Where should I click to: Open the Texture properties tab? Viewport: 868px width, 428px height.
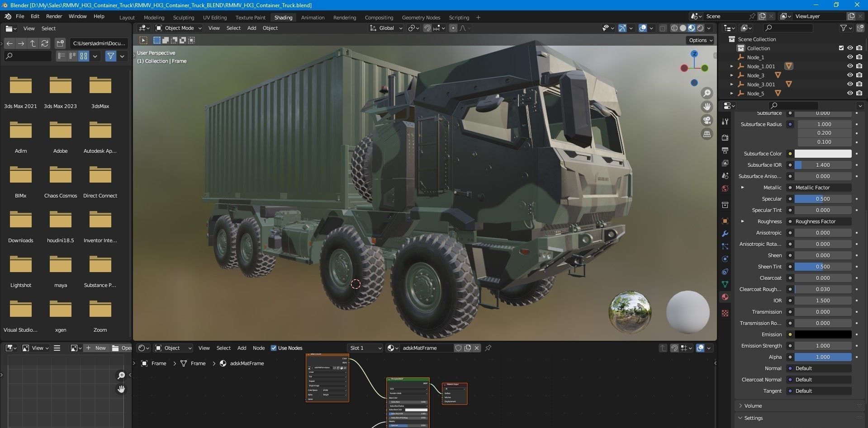(725, 313)
